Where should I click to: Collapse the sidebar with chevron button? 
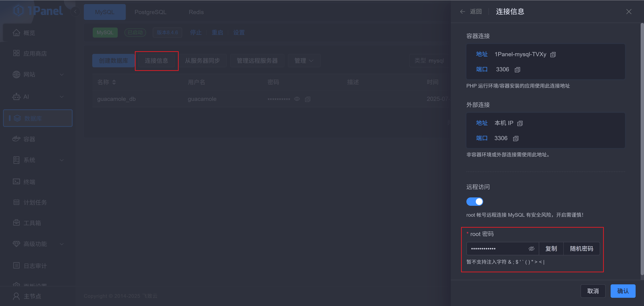[75, 12]
